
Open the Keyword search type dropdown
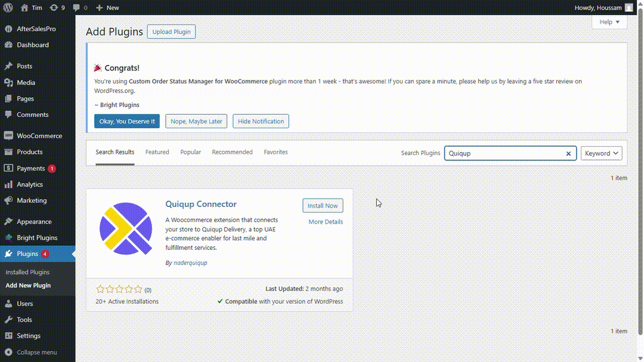tap(602, 153)
